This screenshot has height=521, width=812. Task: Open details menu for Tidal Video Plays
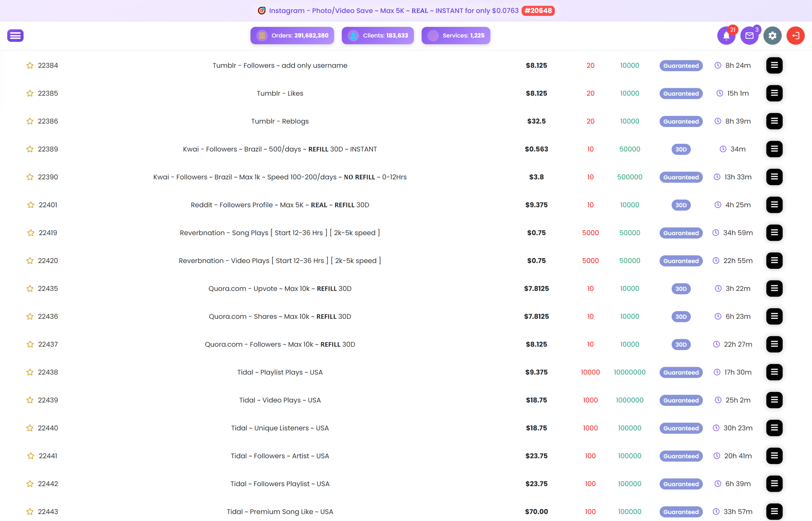click(774, 400)
